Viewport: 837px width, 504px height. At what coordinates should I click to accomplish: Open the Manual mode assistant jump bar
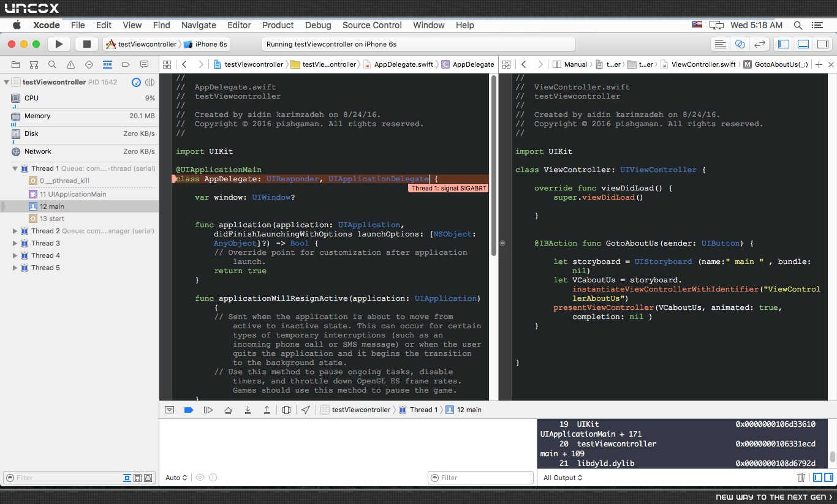pyautogui.click(x=570, y=64)
